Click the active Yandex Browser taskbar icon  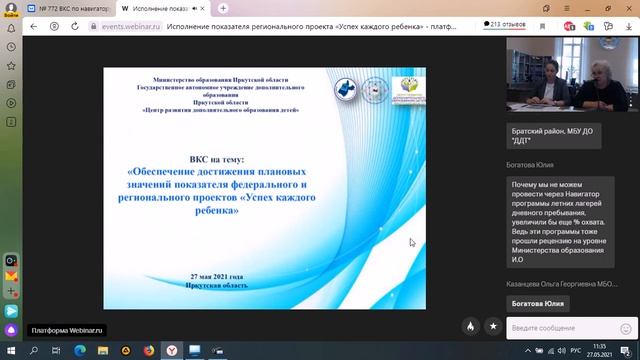pos(172,350)
